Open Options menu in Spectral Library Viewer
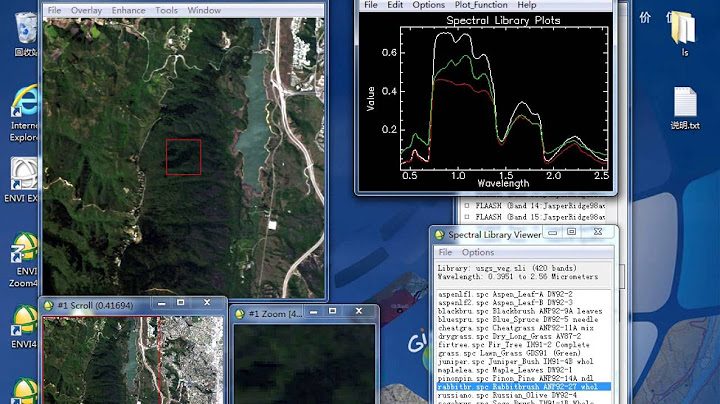The image size is (720, 404). click(x=478, y=252)
